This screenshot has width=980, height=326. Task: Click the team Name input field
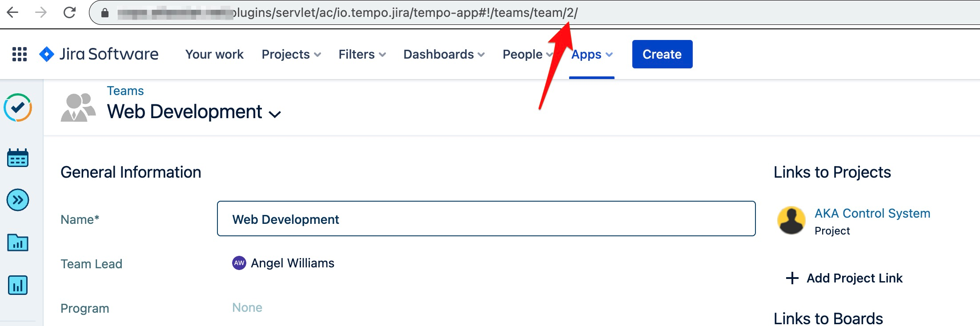(486, 219)
